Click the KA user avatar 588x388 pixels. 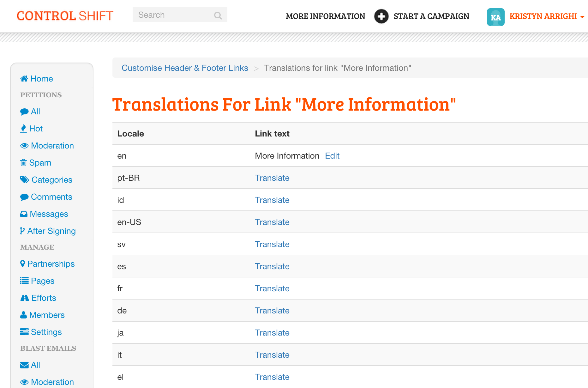[495, 17]
